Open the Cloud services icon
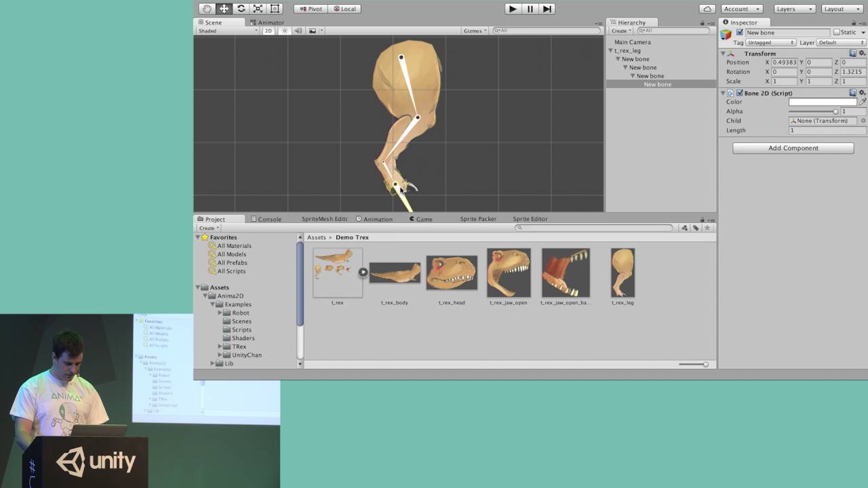Image resolution: width=868 pixels, height=488 pixels. pyautogui.click(x=708, y=9)
